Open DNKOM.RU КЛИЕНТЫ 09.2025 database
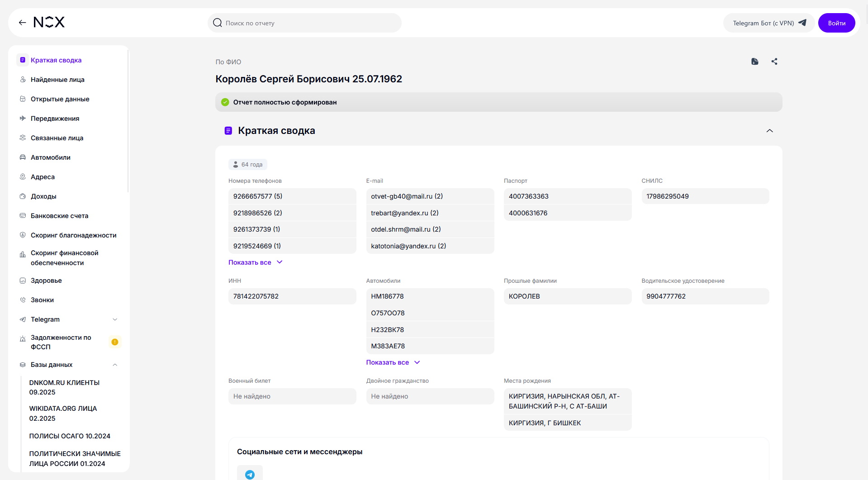868x480 pixels. (x=64, y=387)
